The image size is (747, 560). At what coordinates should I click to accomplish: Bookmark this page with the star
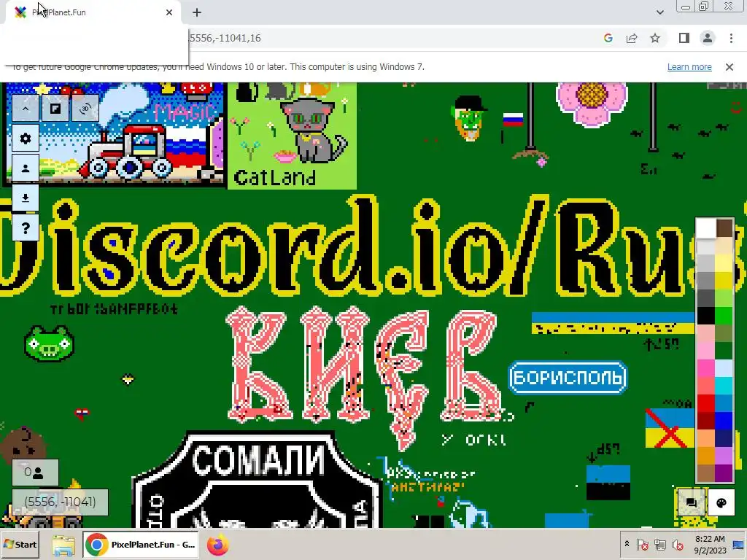pyautogui.click(x=655, y=38)
